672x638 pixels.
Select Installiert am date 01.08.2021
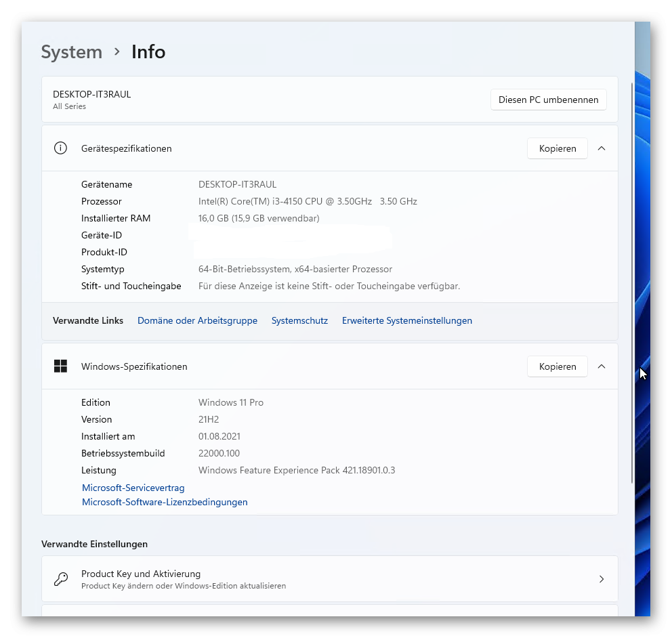click(x=219, y=436)
